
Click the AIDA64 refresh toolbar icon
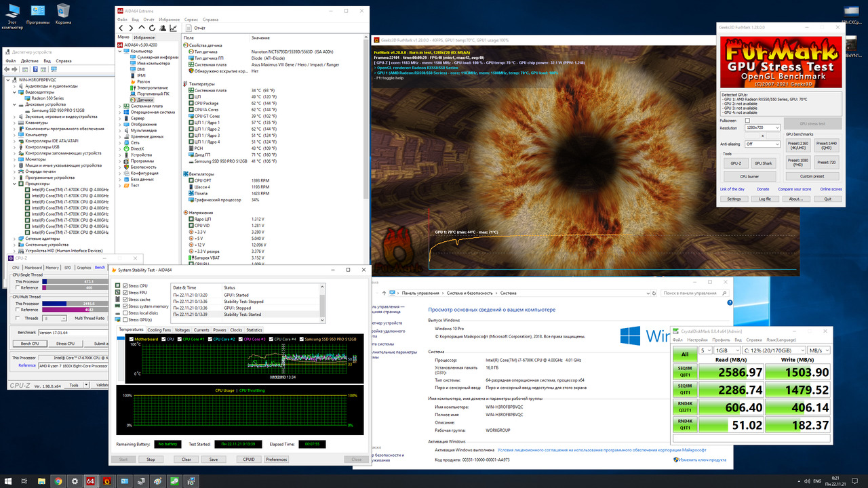pyautogui.click(x=153, y=28)
